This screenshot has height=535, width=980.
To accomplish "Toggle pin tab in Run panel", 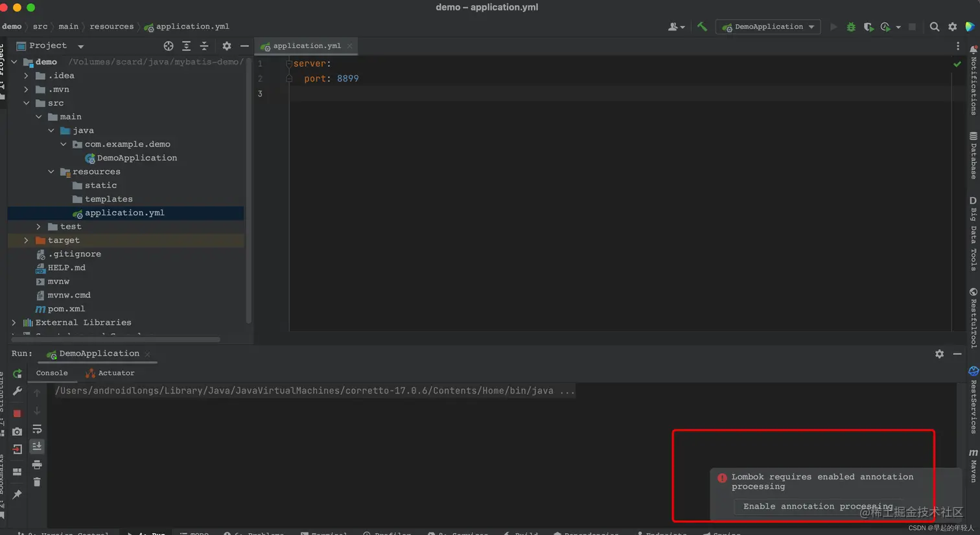I will click(x=17, y=494).
